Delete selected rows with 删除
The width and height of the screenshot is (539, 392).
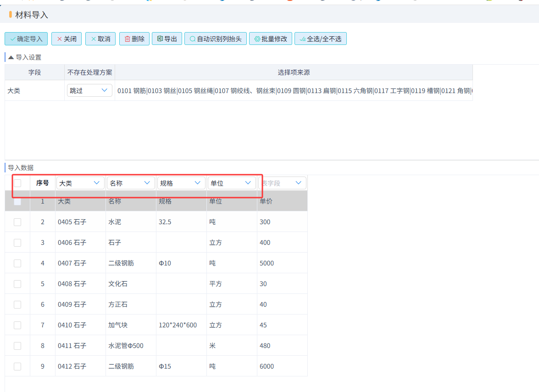[x=134, y=39]
